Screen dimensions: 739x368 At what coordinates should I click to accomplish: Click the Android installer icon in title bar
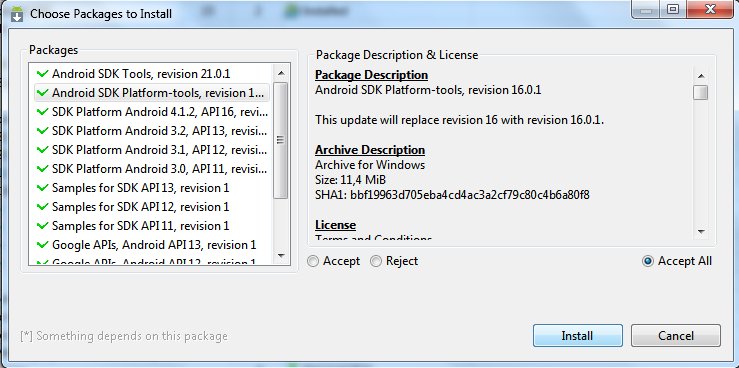17,14
